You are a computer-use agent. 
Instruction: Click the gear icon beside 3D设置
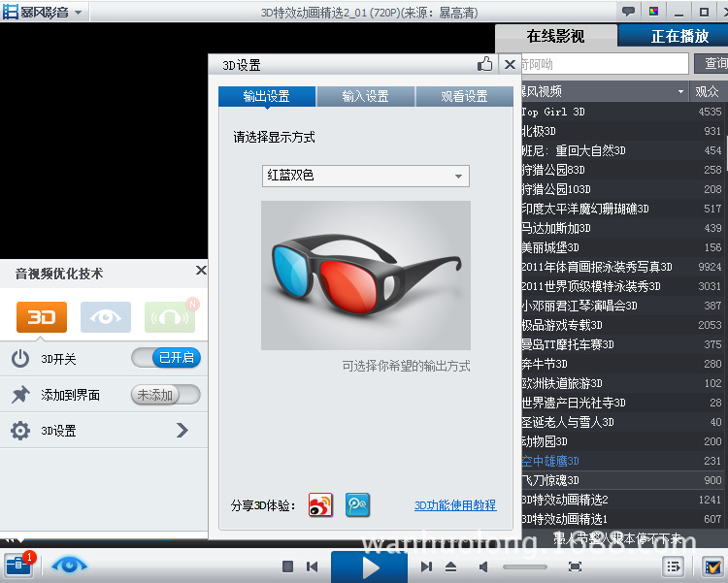point(20,431)
